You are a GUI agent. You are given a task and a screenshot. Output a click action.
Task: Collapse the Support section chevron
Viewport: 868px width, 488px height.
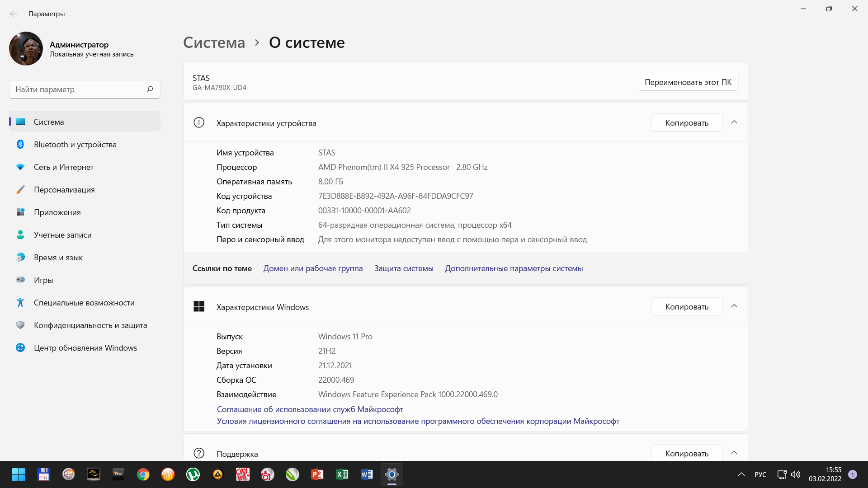pyautogui.click(x=734, y=453)
